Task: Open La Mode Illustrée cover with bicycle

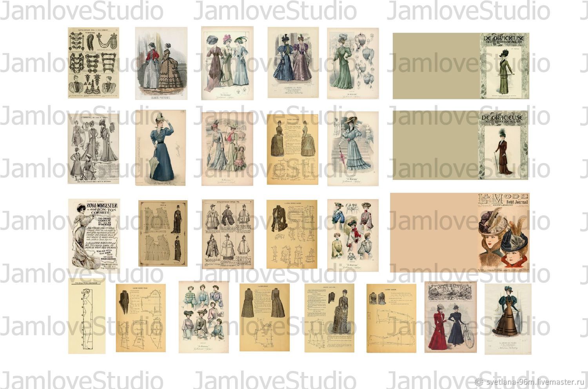Action: (x=450, y=317)
